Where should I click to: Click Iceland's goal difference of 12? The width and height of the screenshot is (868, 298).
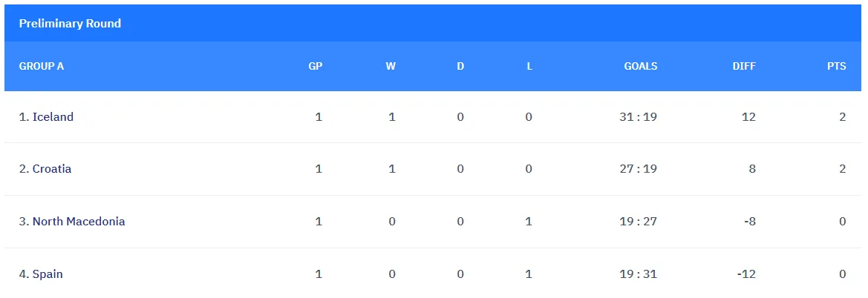coord(748,117)
